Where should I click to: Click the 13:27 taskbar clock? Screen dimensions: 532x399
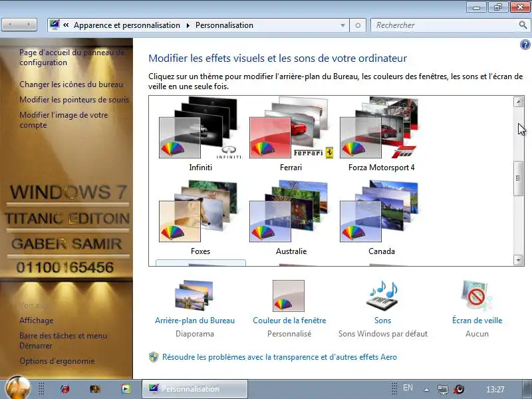pyautogui.click(x=495, y=389)
